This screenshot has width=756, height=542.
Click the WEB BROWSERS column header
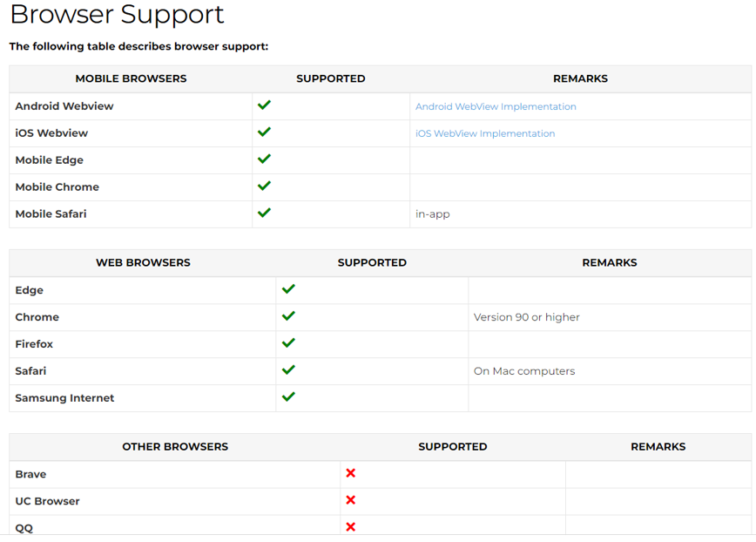pyautogui.click(x=143, y=263)
